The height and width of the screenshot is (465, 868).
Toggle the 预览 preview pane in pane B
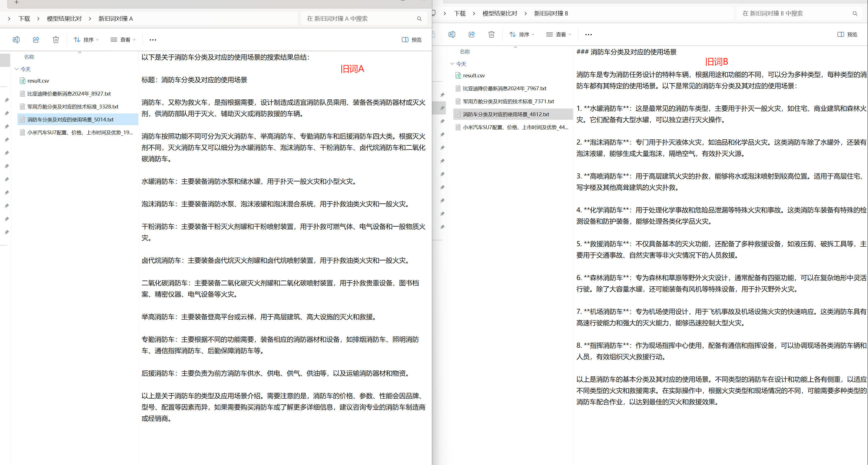pos(847,34)
